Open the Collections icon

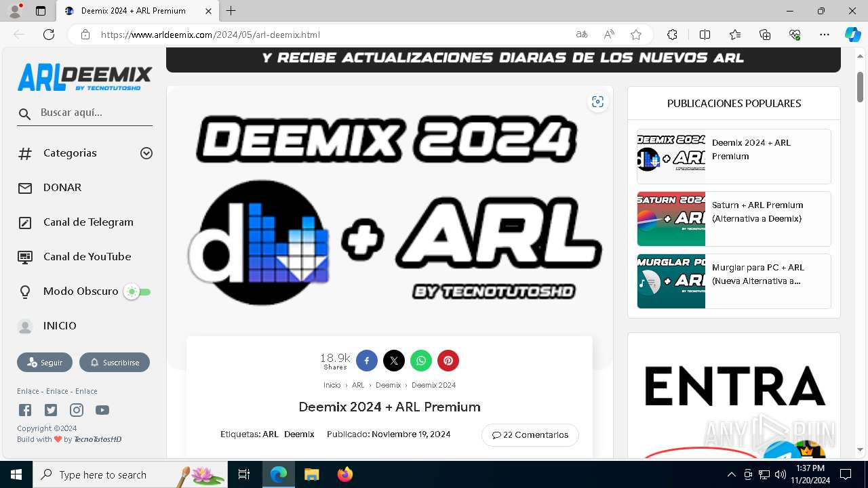pos(765,35)
